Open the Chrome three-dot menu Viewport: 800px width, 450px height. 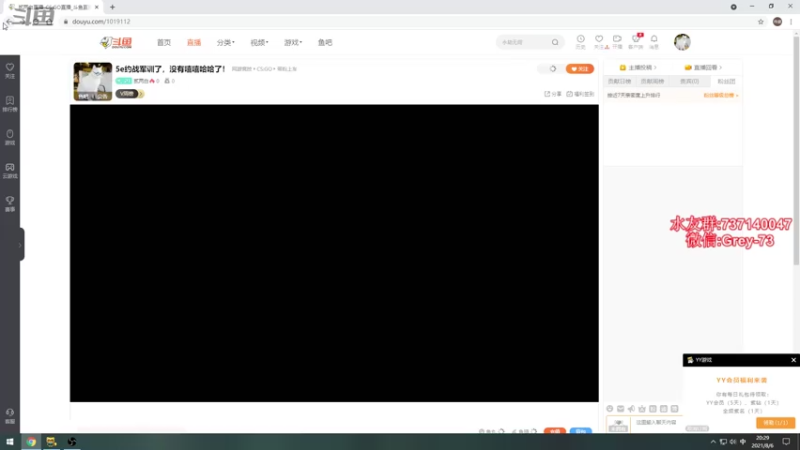click(791, 21)
